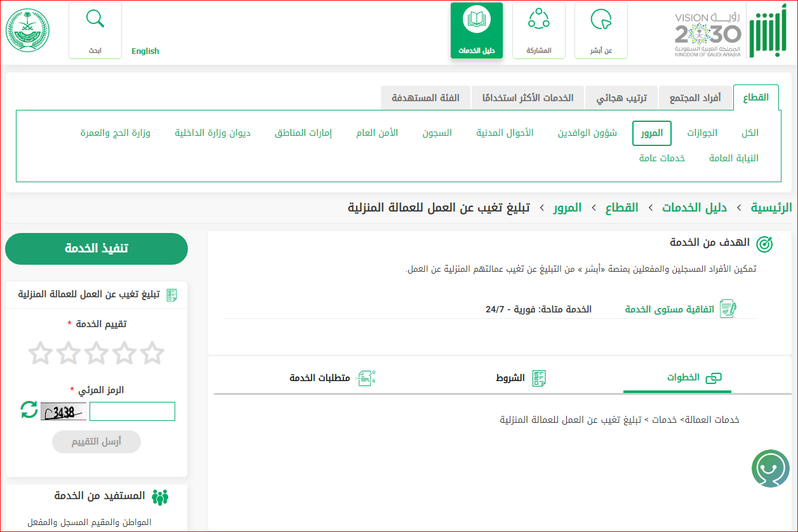
Task: Open the About Absher (عن أبشر) icon
Action: 601,20
